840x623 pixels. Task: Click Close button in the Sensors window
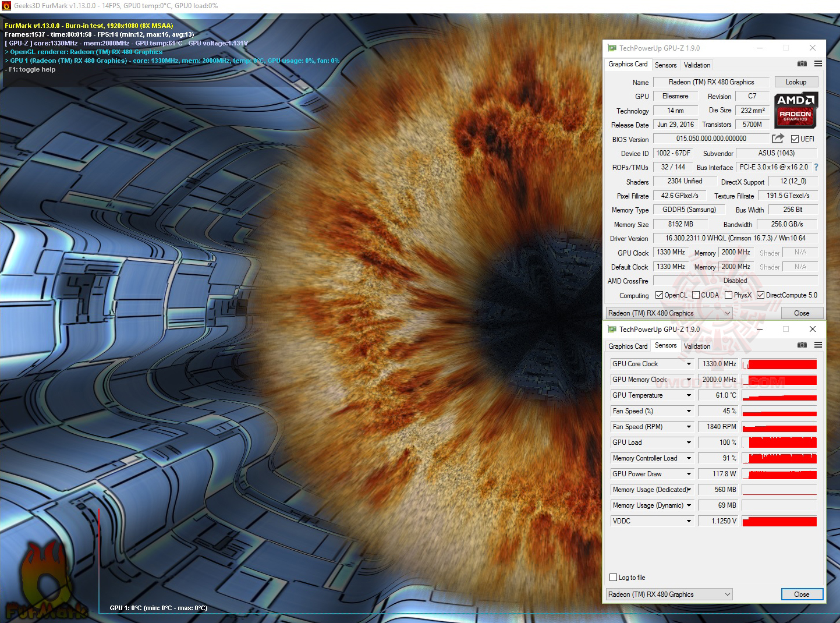(802, 594)
